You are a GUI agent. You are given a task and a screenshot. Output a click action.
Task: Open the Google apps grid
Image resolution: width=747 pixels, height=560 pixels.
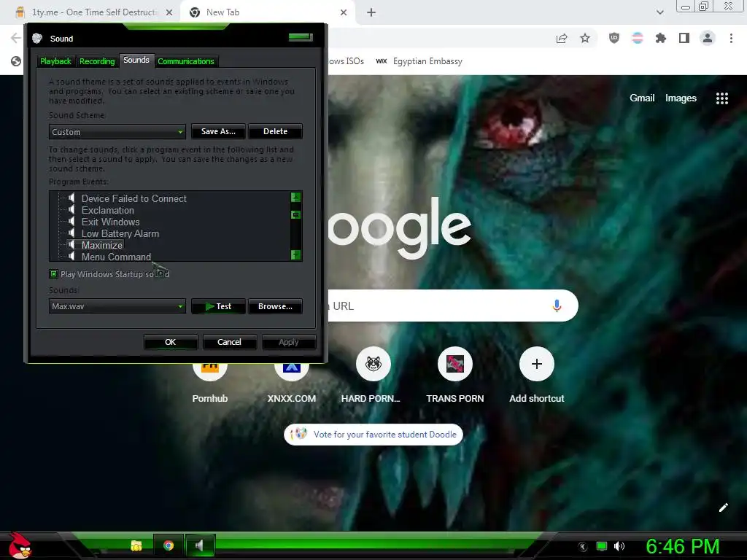[x=722, y=98]
